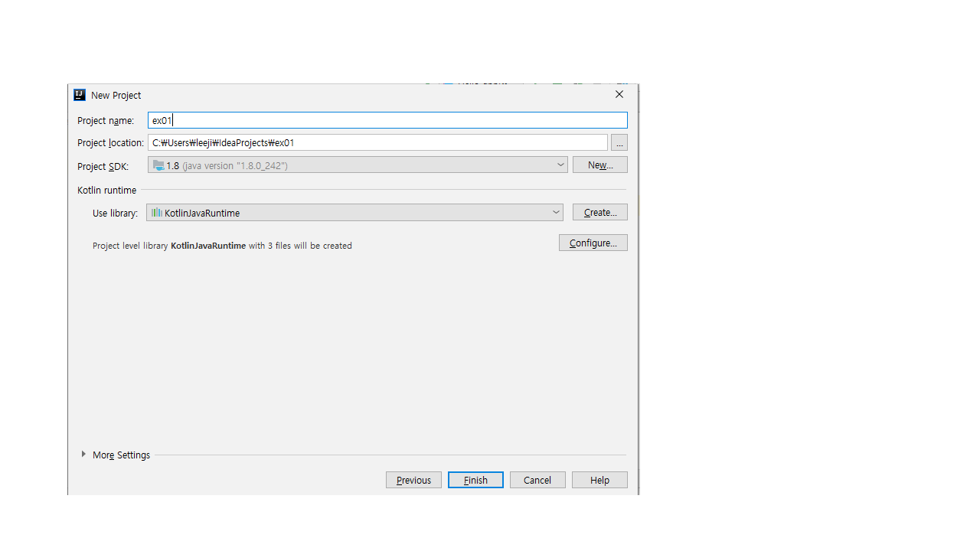The image size is (980, 551).
Task: Close the New Project dialog
Action: click(619, 95)
